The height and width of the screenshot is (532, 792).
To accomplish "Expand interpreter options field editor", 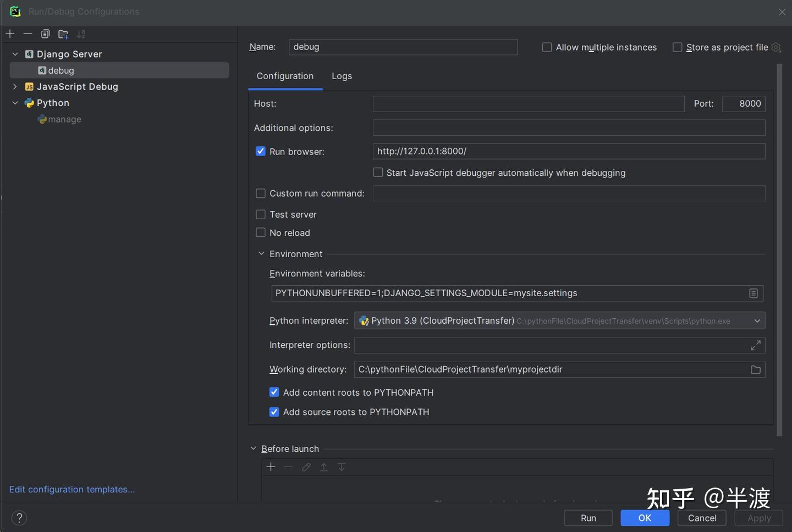I will pos(755,345).
